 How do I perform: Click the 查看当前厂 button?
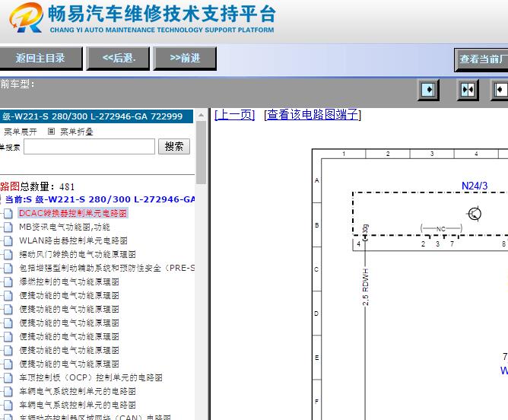(481, 59)
